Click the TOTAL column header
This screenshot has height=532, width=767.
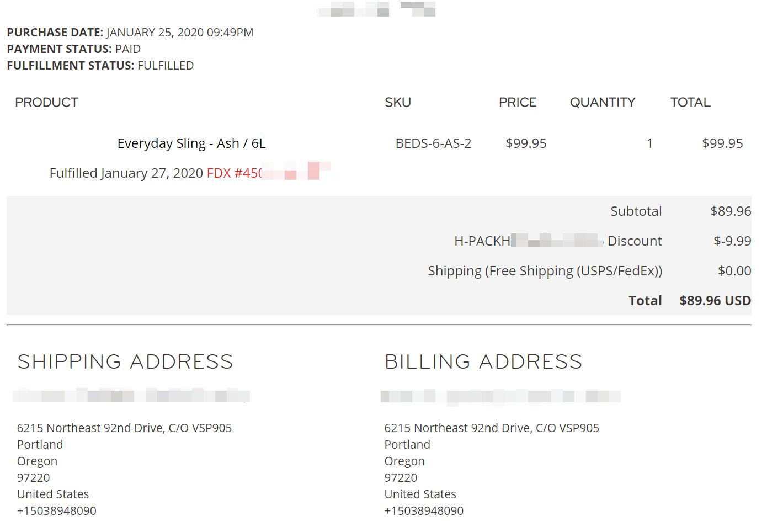coord(690,102)
